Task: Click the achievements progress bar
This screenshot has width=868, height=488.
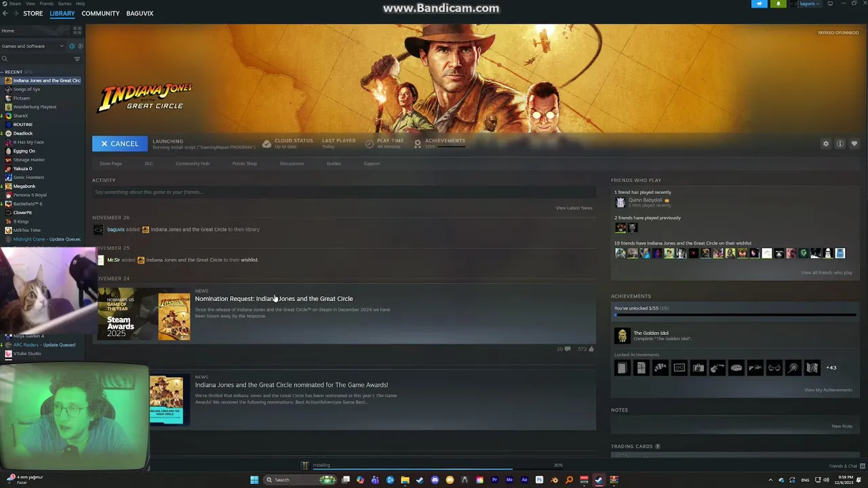Action: (x=735, y=315)
